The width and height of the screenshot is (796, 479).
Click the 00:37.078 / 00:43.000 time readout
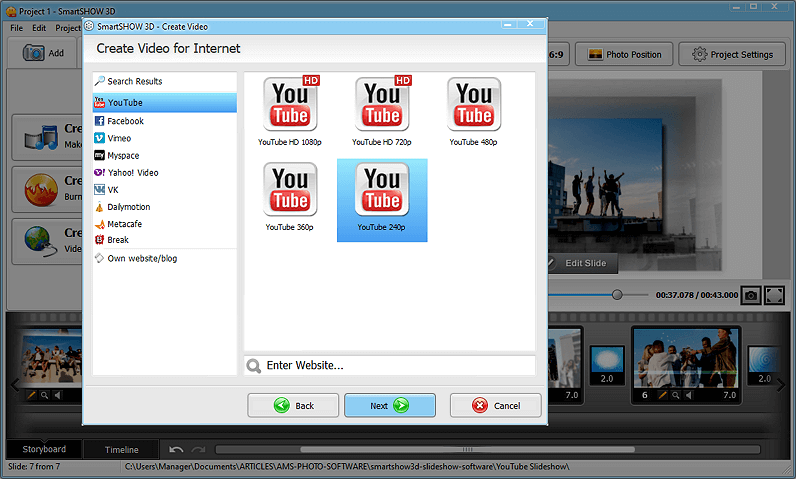click(x=696, y=295)
